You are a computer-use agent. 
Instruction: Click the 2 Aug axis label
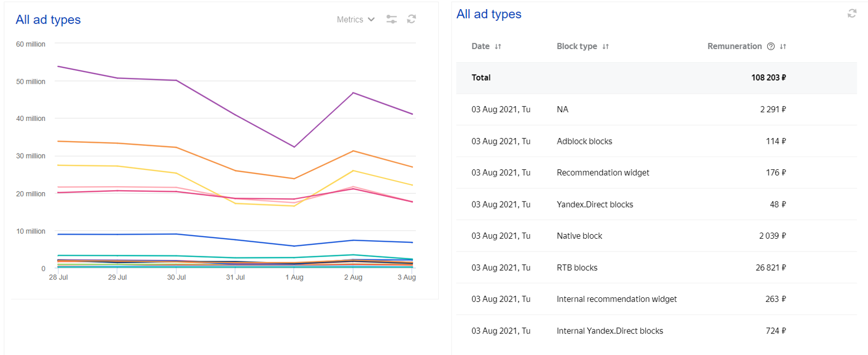(353, 277)
